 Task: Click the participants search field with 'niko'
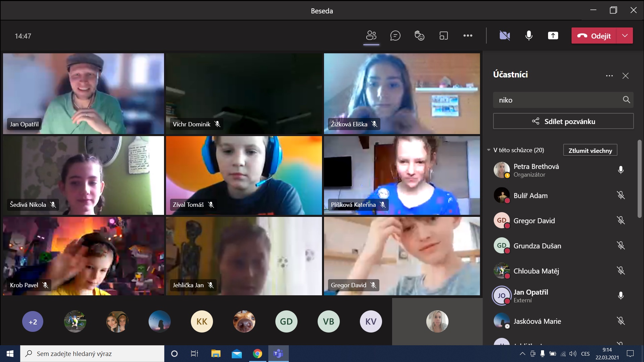pyautogui.click(x=557, y=100)
